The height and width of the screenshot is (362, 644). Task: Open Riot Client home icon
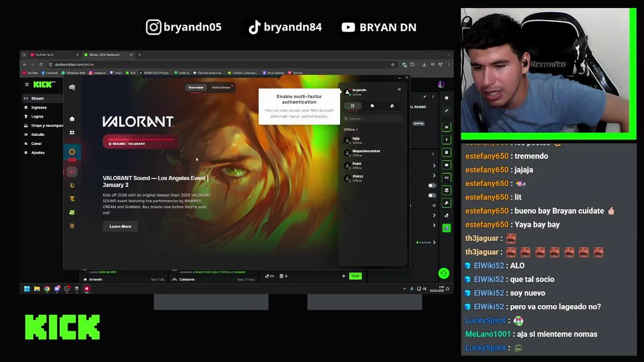point(72,119)
